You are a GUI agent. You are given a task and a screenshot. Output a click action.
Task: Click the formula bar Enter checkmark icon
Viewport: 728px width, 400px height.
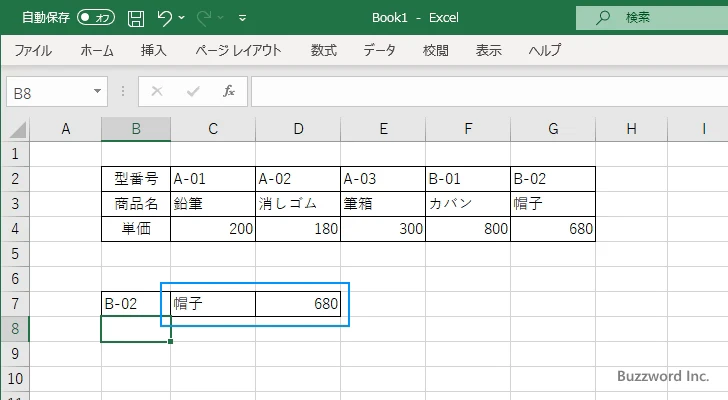click(192, 91)
